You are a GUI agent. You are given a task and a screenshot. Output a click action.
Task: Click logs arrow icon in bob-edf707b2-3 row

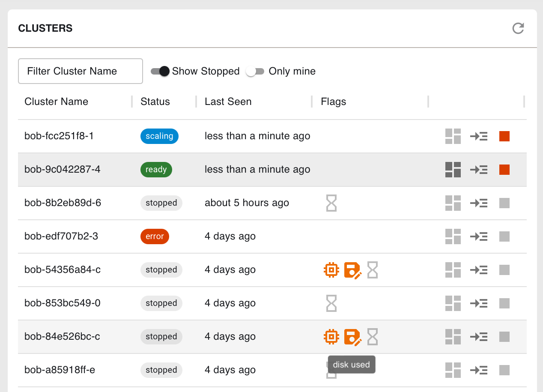click(479, 237)
